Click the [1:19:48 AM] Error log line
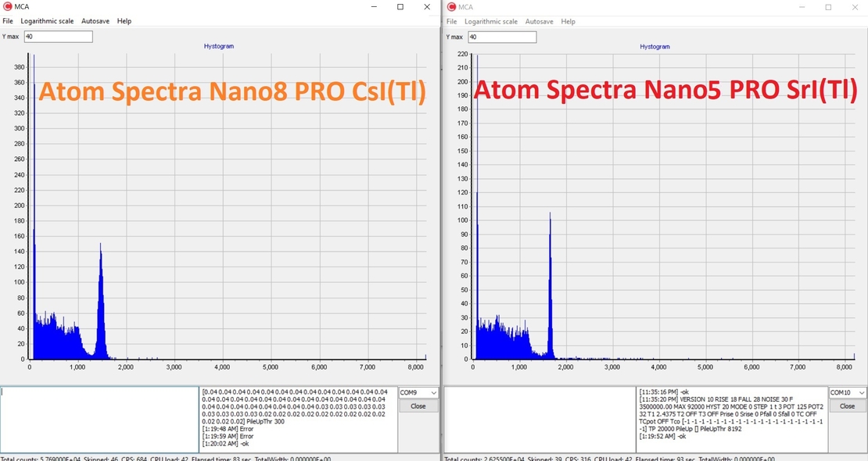This screenshot has width=868, height=461. click(228, 429)
